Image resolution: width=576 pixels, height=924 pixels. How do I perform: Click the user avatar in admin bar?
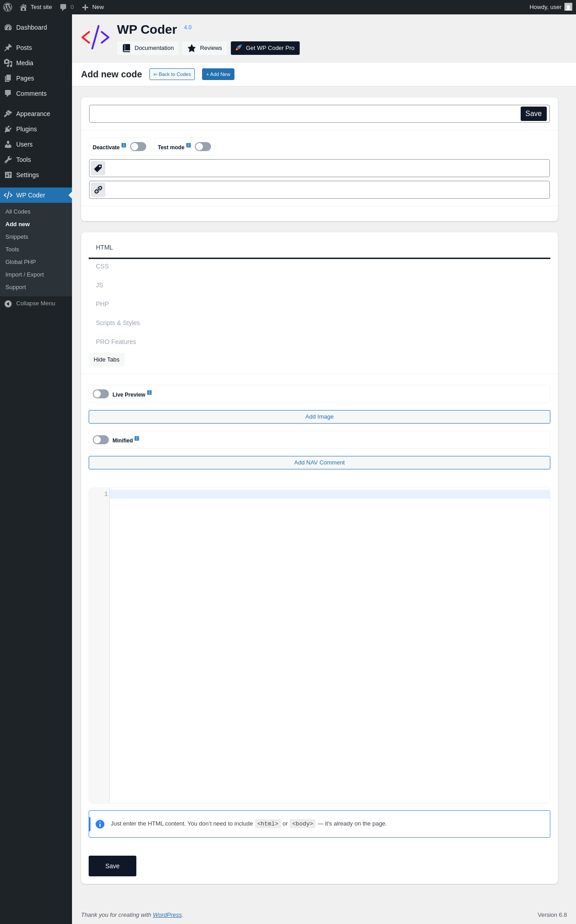(568, 7)
